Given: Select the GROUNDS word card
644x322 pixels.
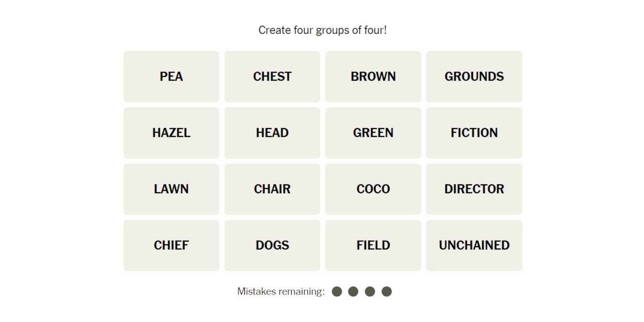Looking at the screenshot, I should coord(474,76).
